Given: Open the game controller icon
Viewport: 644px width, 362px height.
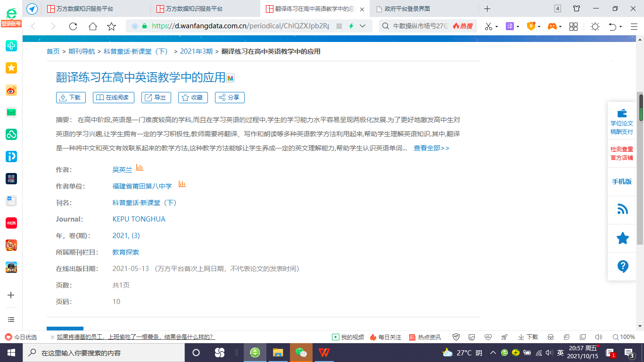Looking at the screenshot, I should (x=552, y=26).
